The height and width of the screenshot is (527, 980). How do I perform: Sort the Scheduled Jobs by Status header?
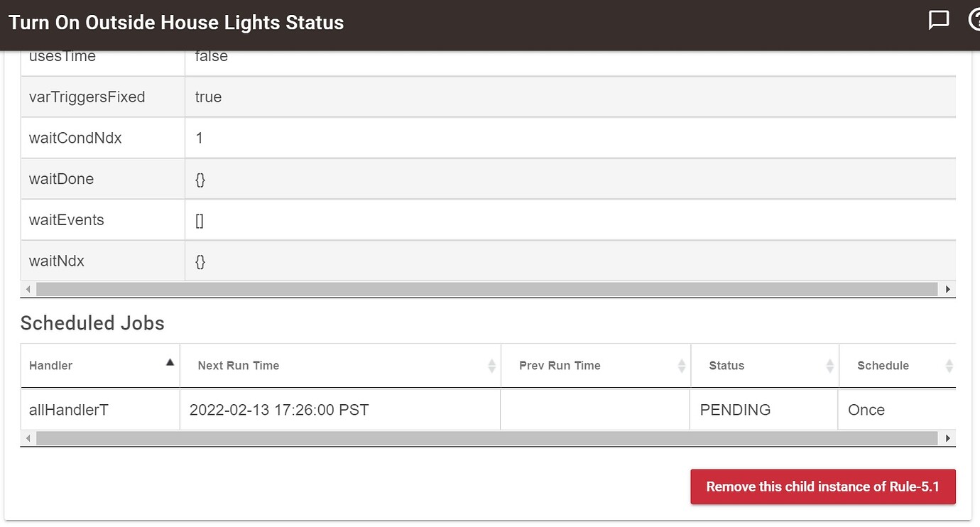click(x=726, y=365)
